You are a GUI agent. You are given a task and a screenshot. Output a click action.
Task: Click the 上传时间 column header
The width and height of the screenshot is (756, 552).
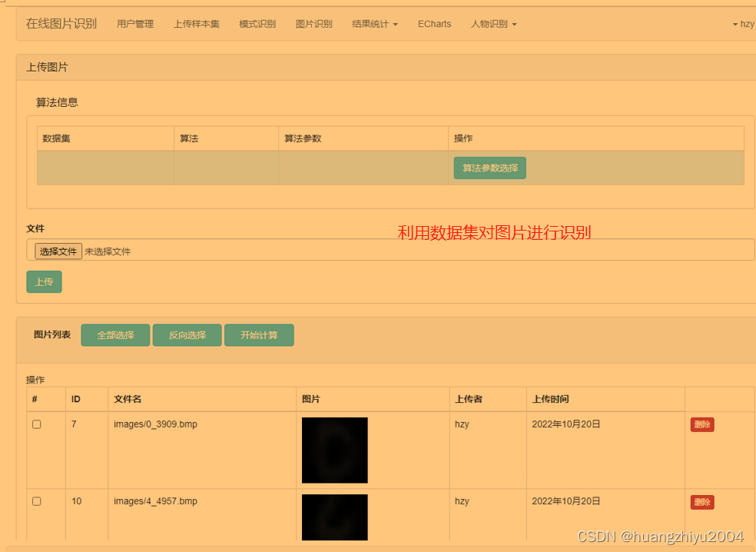tap(550, 399)
